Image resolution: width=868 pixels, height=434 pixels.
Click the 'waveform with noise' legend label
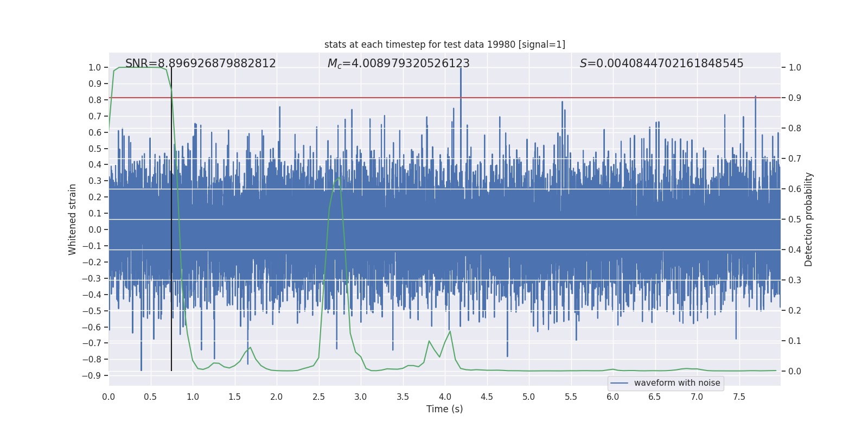[676, 383]
